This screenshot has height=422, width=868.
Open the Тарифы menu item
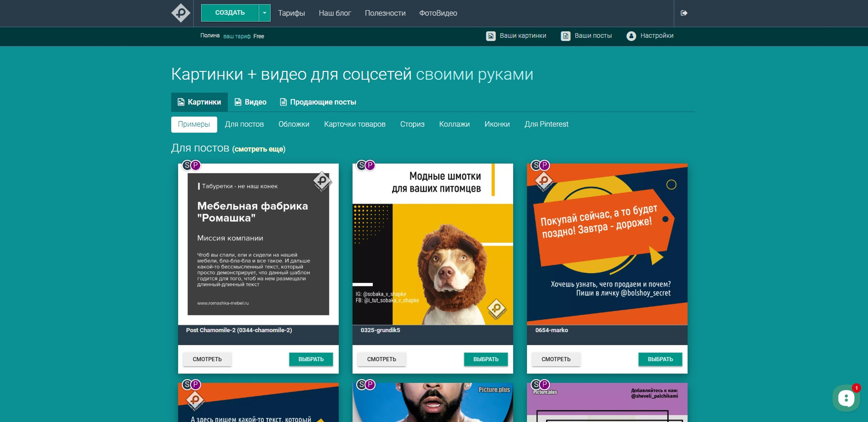[291, 13]
